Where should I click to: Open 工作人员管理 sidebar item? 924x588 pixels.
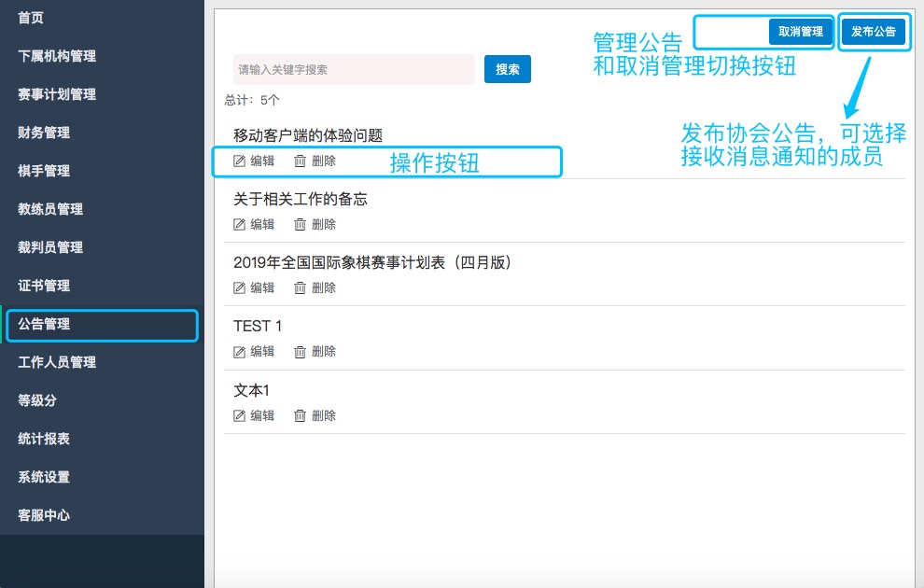click(57, 362)
